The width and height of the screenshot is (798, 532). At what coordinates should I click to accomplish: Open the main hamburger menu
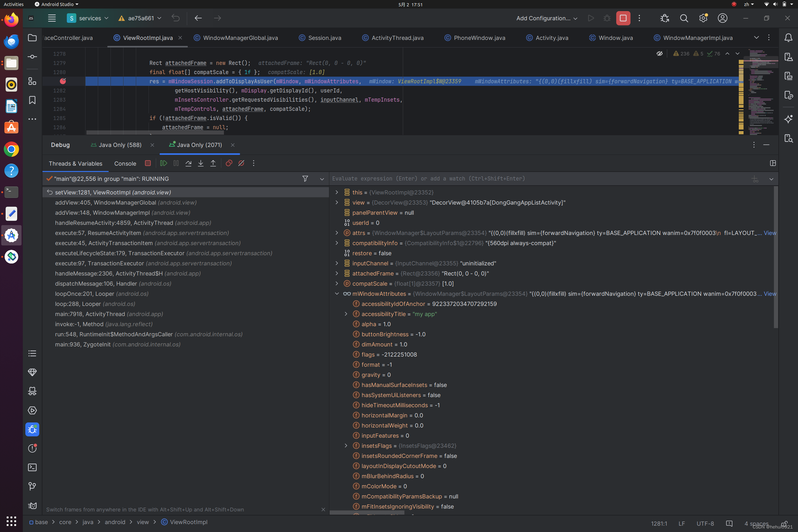[x=52, y=18]
